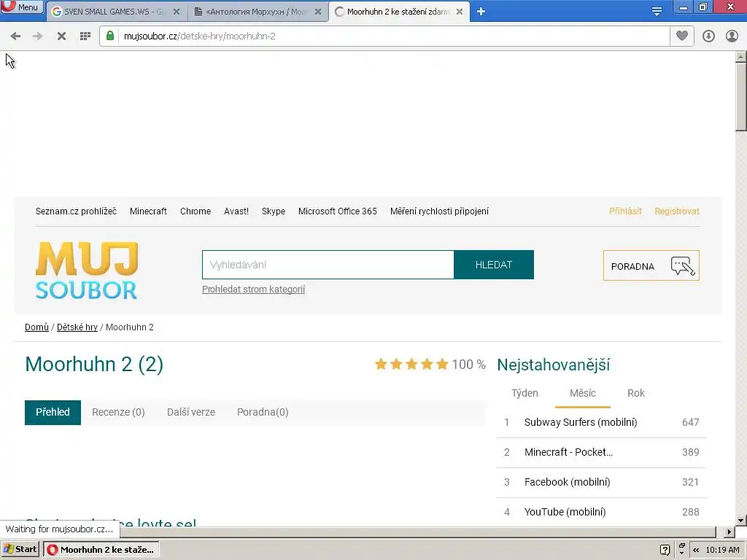The width and height of the screenshot is (747, 560).
Task: Open the Opera Menu button
Action: pos(21,7)
